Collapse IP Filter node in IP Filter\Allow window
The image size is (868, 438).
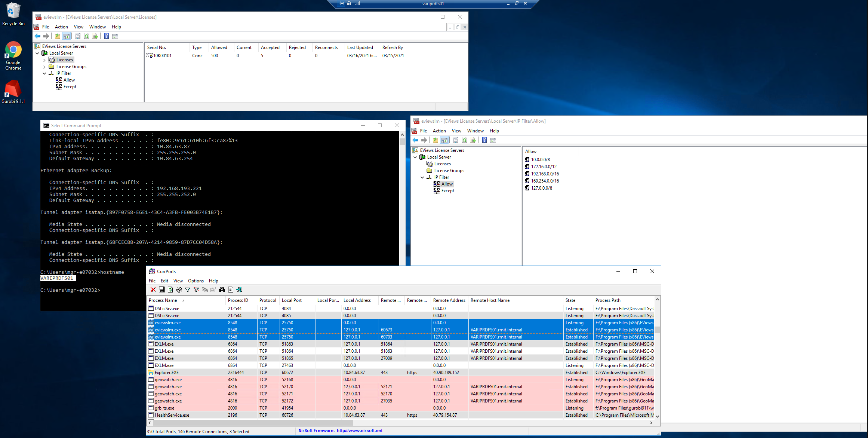click(x=422, y=177)
